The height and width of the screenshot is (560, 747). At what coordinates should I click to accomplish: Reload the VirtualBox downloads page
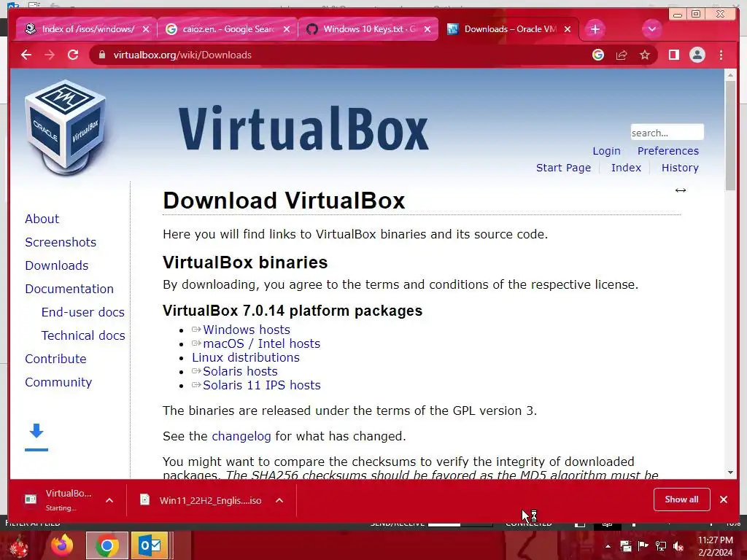[x=73, y=55]
